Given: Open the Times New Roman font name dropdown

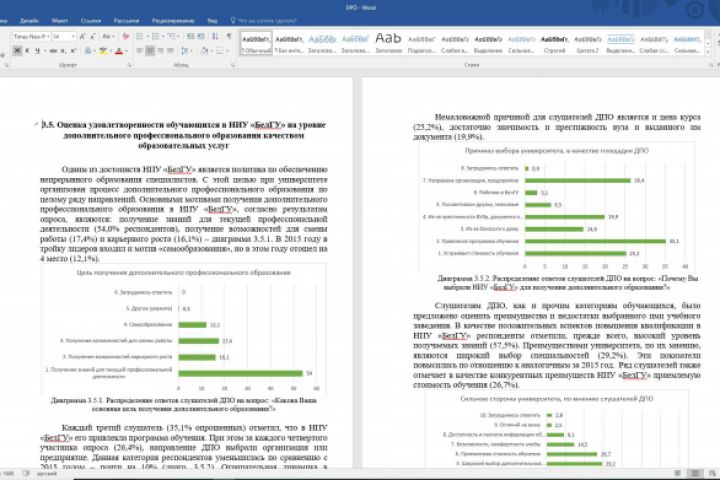Looking at the screenshot, I should click(48, 36).
